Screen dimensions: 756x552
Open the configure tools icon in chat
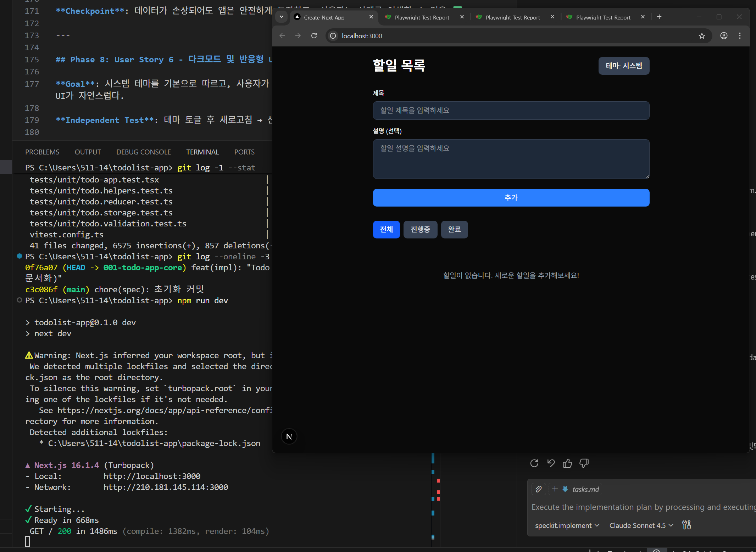click(x=686, y=525)
